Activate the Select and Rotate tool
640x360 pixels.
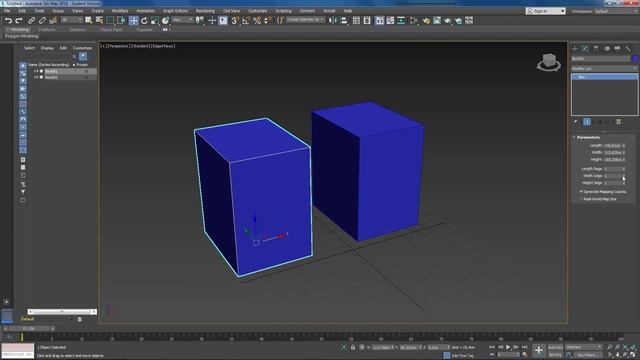144,20
